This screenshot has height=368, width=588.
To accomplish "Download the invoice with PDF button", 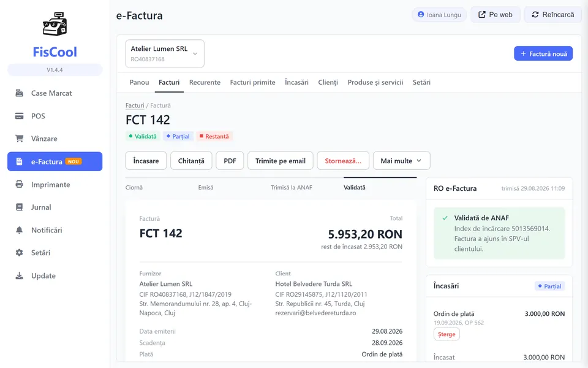I will [230, 161].
